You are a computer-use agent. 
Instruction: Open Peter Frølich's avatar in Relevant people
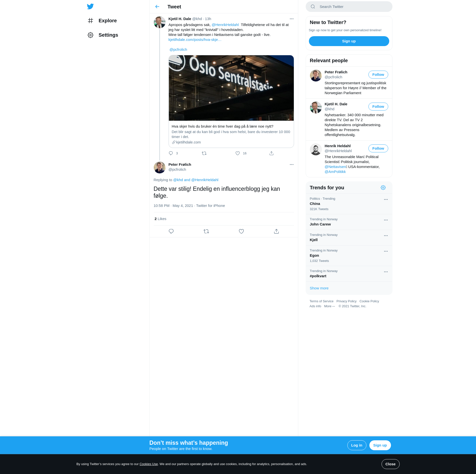pos(316,76)
